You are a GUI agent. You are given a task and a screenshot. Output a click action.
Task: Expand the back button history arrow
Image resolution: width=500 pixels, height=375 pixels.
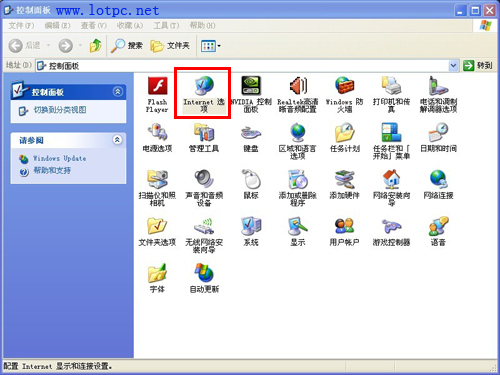point(48,45)
